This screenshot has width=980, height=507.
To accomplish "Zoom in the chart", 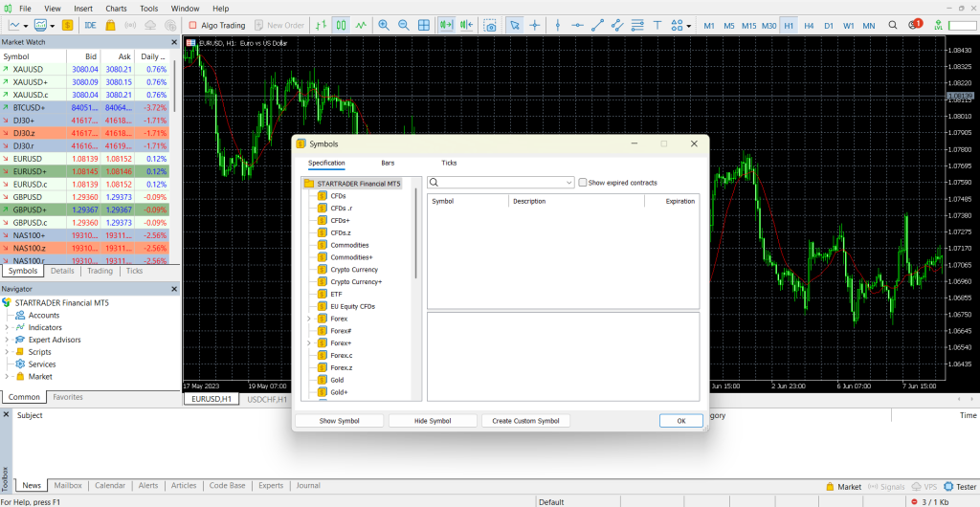I will (384, 26).
